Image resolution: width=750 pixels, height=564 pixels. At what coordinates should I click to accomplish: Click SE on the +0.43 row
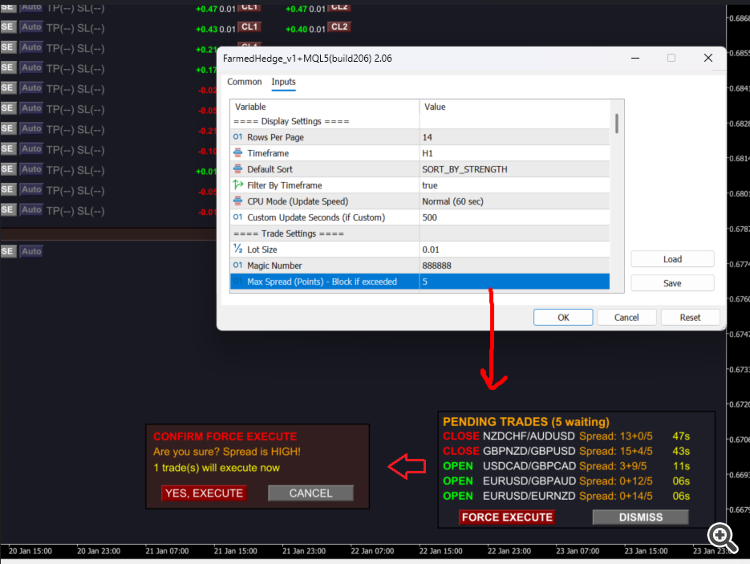coord(8,27)
